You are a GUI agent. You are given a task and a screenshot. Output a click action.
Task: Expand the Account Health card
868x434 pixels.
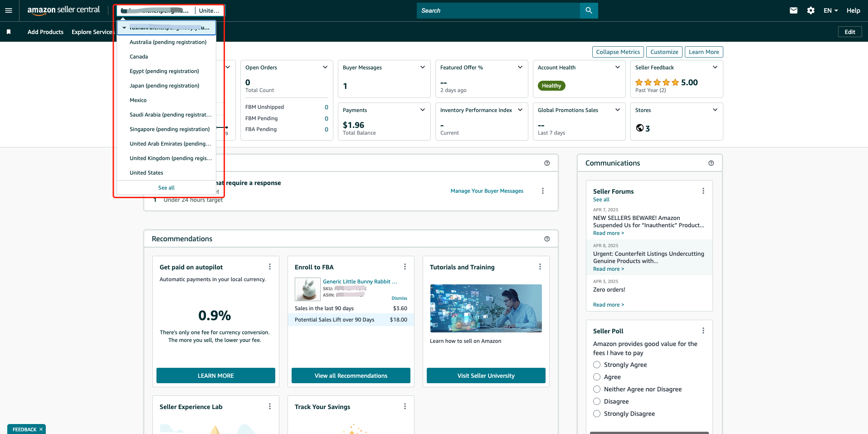click(618, 67)
